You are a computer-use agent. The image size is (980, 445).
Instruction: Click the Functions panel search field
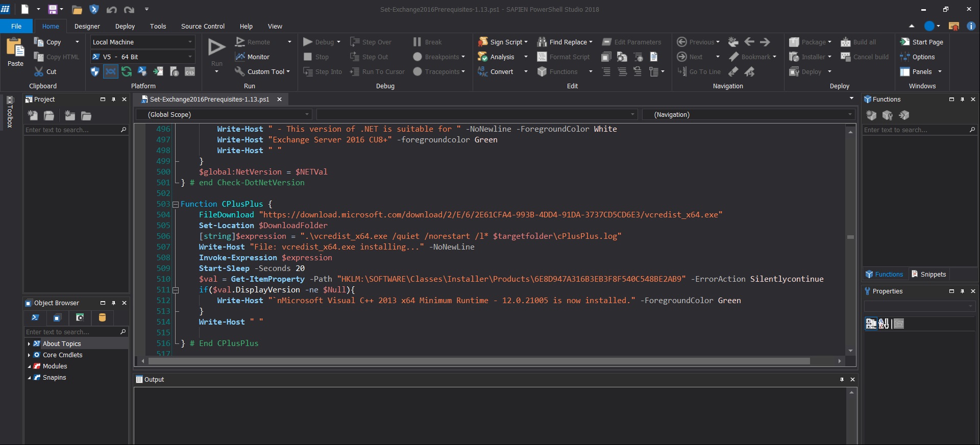coord(920,130)
